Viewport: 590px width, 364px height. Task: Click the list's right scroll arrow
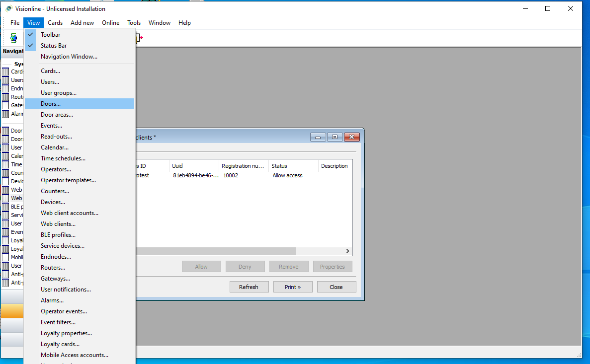[348, 251]
